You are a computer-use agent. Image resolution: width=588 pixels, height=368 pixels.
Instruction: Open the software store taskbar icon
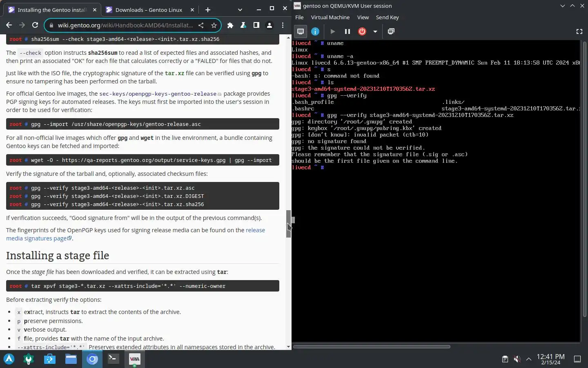point(50,359)
